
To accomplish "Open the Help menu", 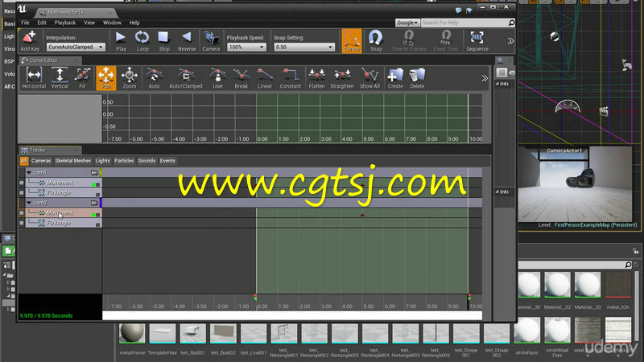I will [x=134, y=23].
